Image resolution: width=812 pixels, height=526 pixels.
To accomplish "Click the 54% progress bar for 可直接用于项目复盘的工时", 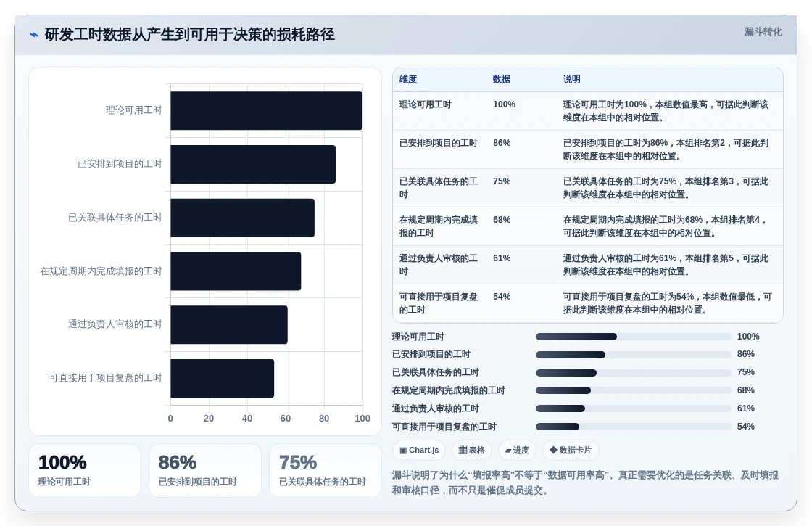I will point(634,427).
